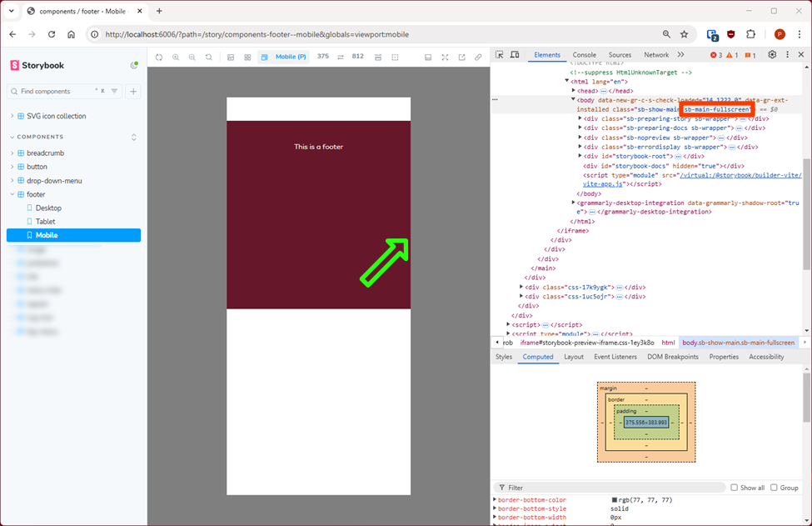Click the 3 errors indicator

[x=715, y=55]
